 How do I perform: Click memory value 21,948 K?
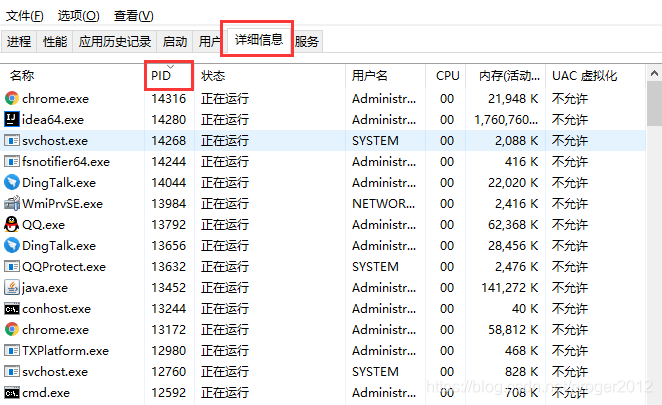pos(513,99)
